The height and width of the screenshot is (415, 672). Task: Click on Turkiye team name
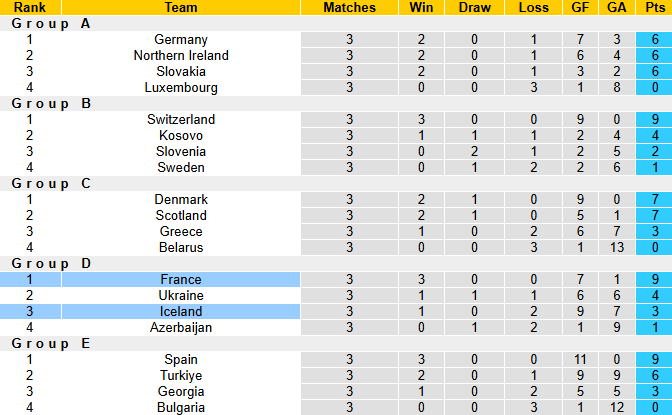click(x=181, y=375)
